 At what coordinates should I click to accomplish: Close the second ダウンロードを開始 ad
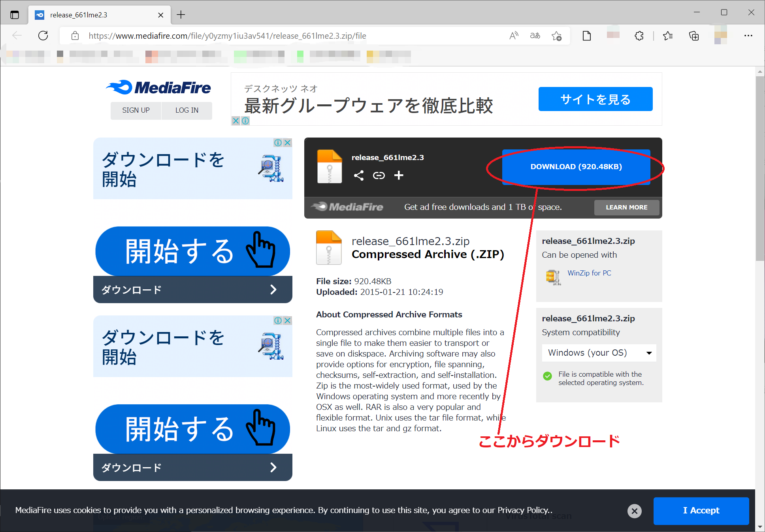click(288, 321)
